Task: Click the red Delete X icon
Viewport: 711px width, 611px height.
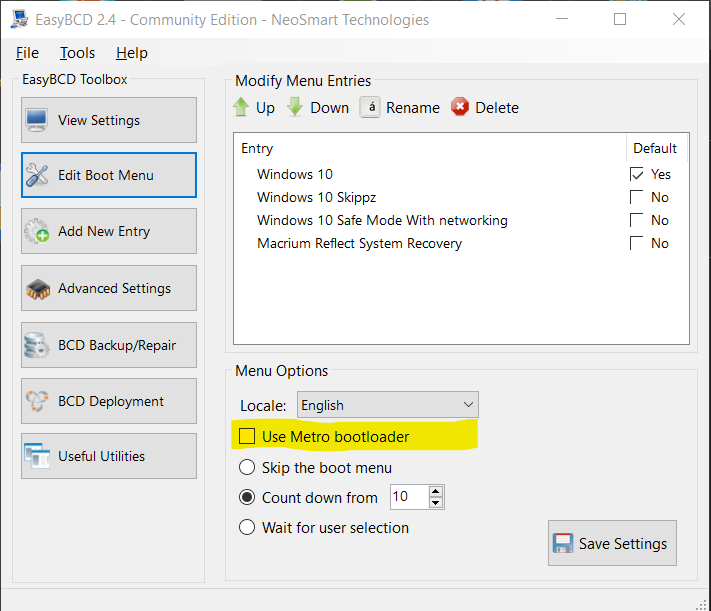Action: point(460,107)
